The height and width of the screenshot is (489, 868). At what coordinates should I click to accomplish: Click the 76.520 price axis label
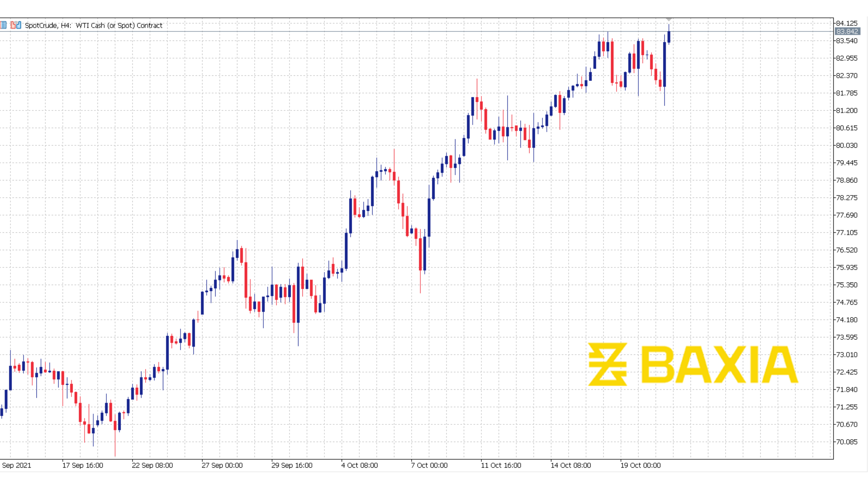click(x=847, y=250)
